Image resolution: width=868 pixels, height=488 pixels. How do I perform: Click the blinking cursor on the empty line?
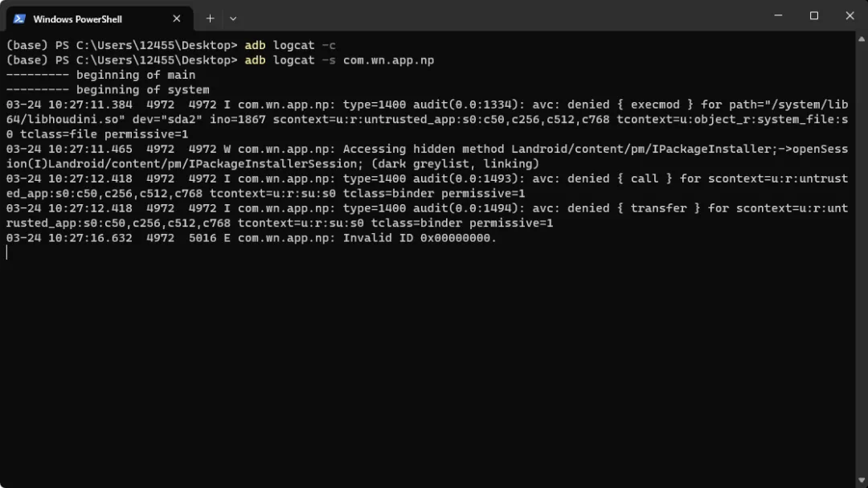pos(7,252)
